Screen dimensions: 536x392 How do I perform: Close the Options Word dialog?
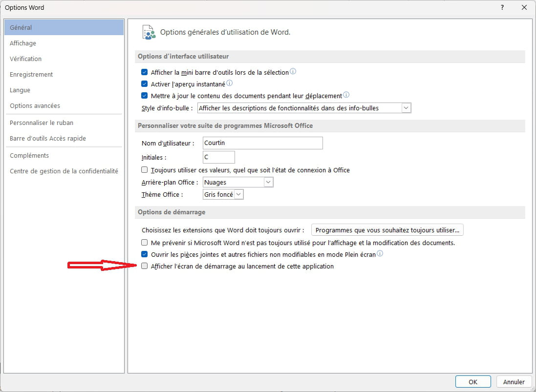tap(524, 7)
